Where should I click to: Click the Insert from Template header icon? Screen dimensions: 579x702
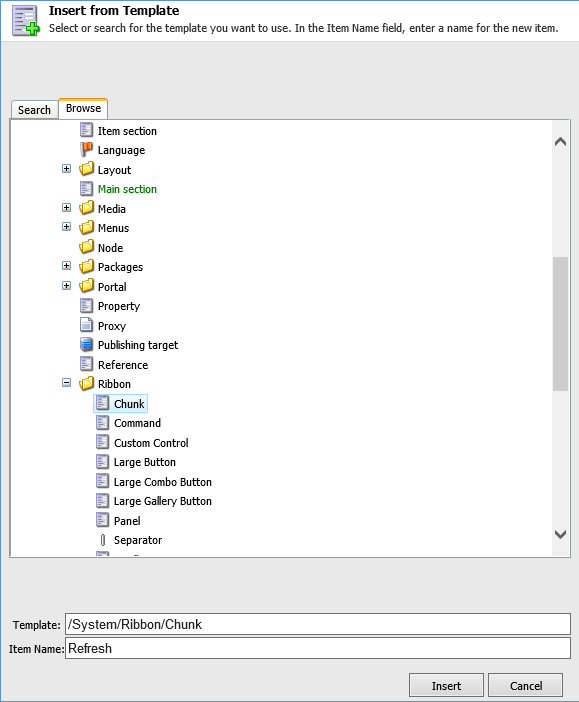coord(26,21)
